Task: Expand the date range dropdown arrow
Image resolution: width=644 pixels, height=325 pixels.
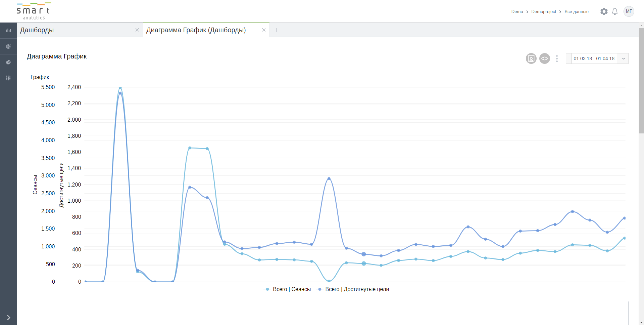Action: click(x=623, y=58)
